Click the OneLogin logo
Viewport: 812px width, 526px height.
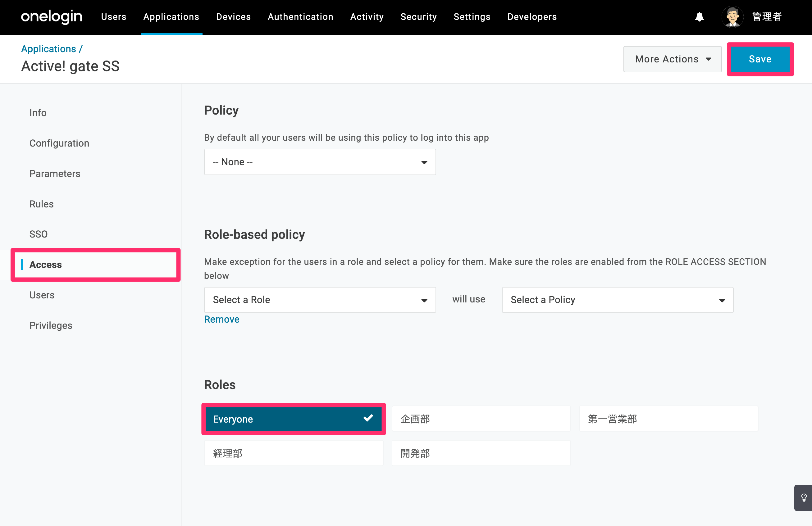[52, 16]
